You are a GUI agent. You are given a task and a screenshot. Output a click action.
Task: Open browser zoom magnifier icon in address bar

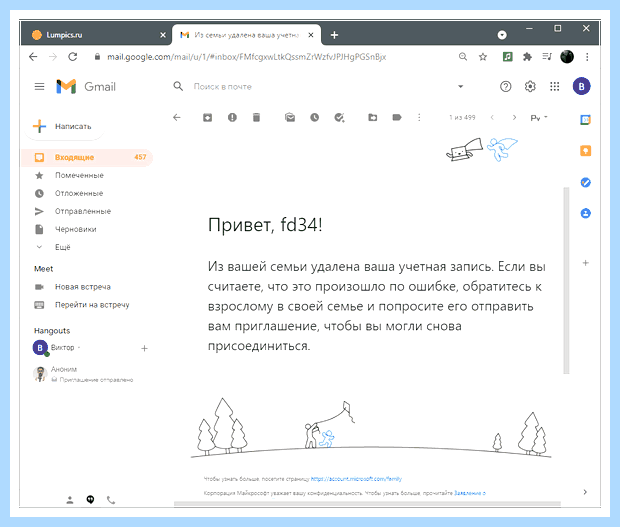(463, 57)
